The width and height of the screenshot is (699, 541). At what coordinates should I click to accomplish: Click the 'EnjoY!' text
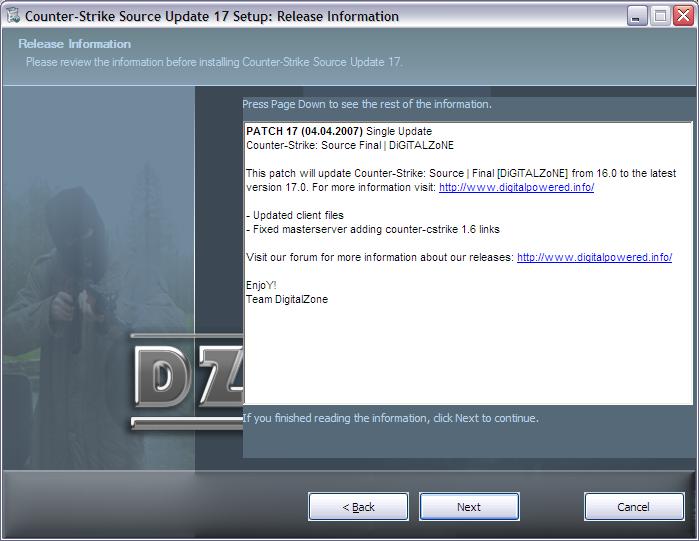point(261,285)
